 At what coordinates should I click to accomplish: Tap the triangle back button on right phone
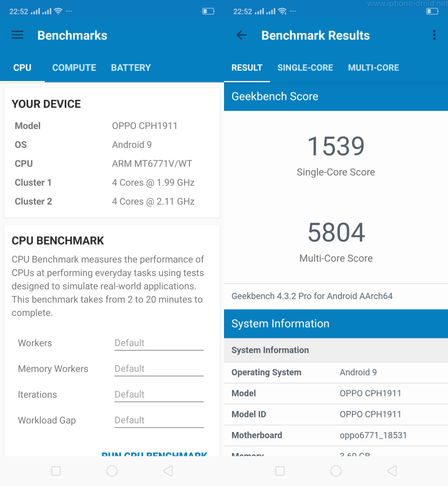(x=392, y=471)
